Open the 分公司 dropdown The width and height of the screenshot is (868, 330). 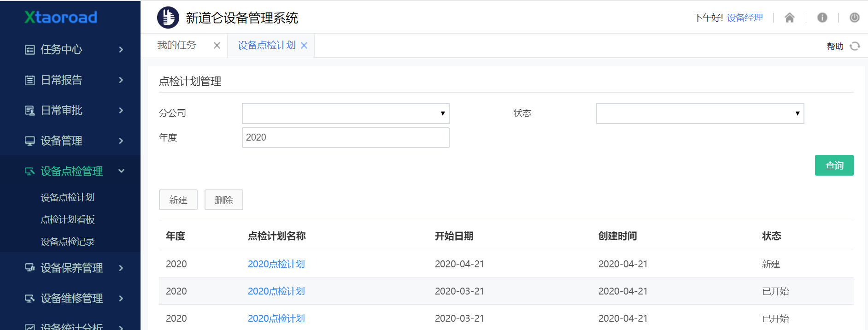tap(346, 113)
